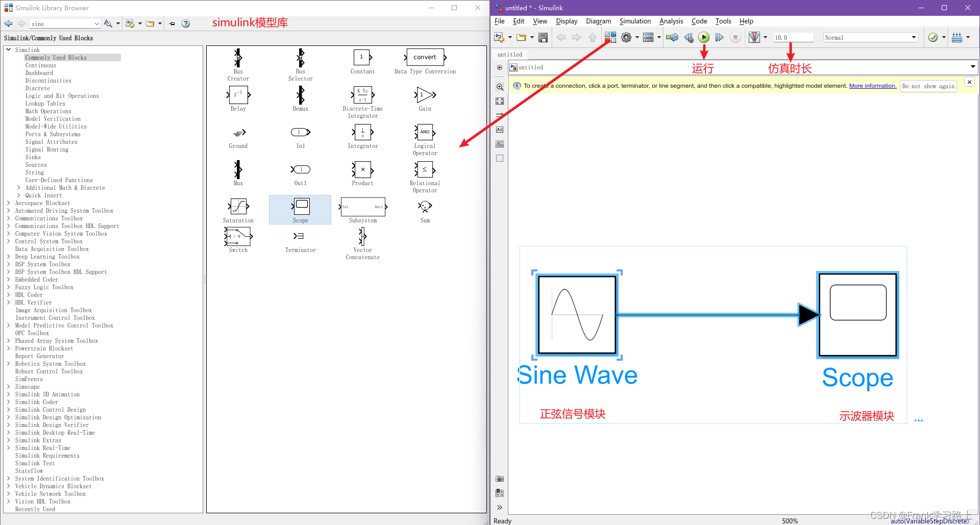Screen dimensions: 980x525
Task: Select the Gain block in the library
Action: [425, 98]
